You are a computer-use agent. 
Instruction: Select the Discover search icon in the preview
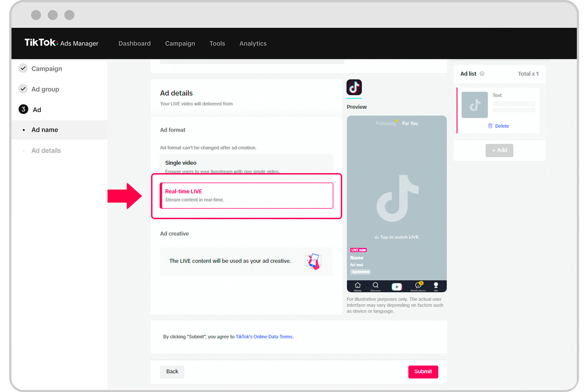click(375, 285)
